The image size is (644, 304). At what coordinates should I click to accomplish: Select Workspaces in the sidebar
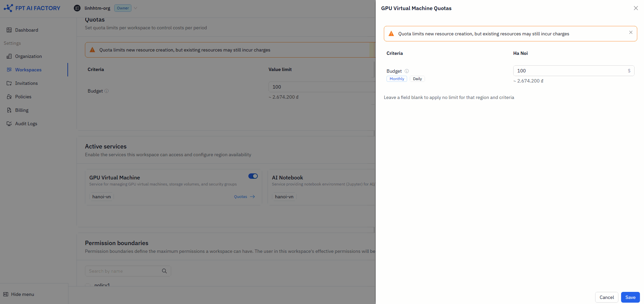coord(28,70)
